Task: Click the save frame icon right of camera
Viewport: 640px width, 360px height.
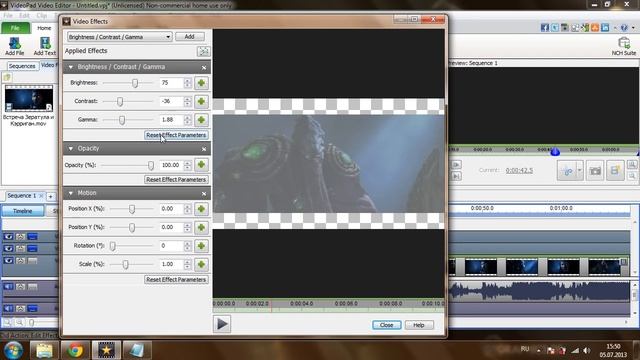Action: coord(615,171)
